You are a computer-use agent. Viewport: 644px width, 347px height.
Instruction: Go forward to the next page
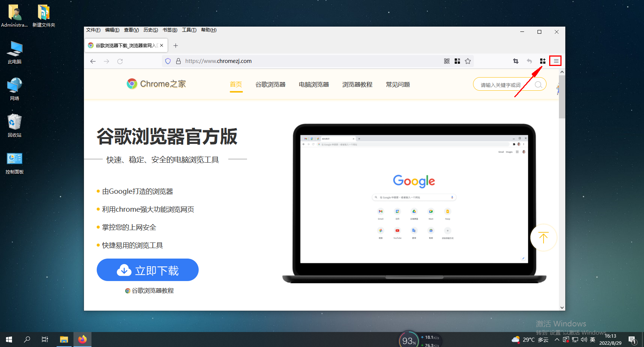106,61
